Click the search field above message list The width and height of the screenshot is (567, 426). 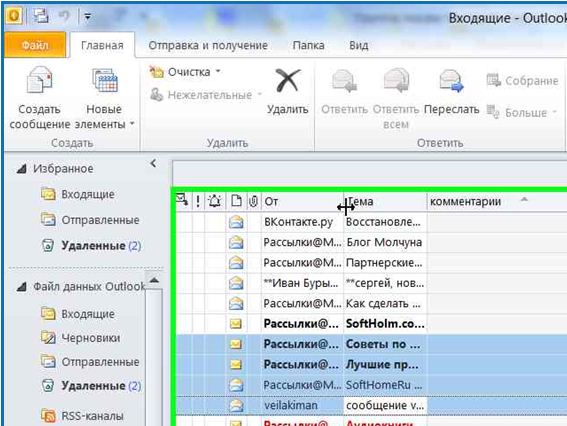(370, 173)
